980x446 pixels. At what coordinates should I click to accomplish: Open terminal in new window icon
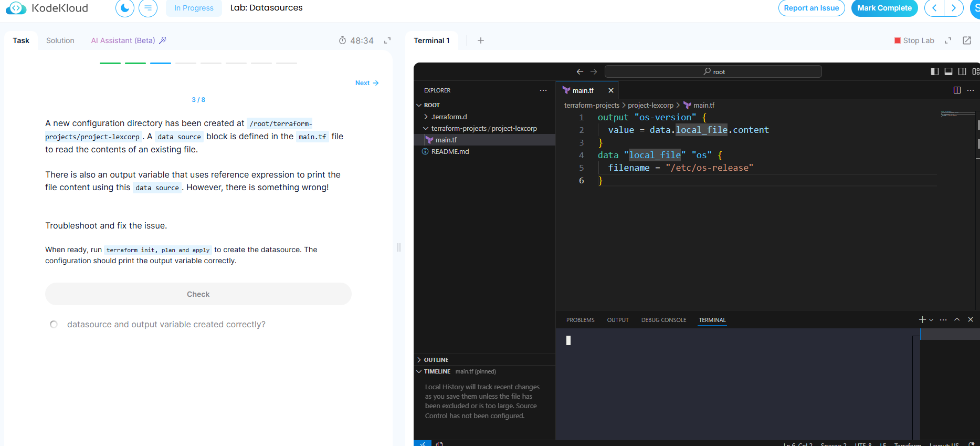click(x=967, y=40)
